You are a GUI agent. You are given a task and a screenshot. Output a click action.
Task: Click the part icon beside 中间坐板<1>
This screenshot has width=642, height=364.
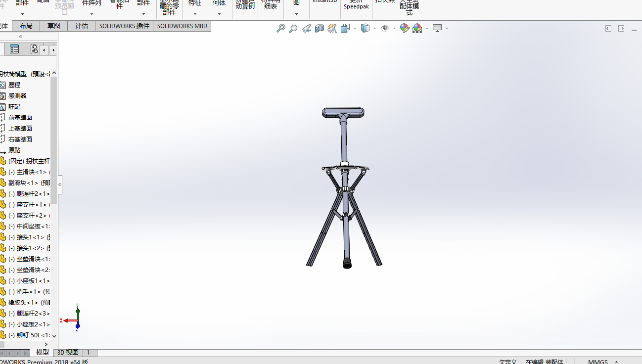tap(3, 227)
